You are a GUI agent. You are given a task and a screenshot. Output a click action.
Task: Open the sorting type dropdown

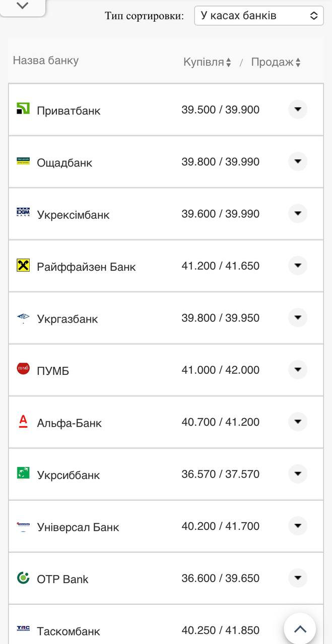(259, 16)
